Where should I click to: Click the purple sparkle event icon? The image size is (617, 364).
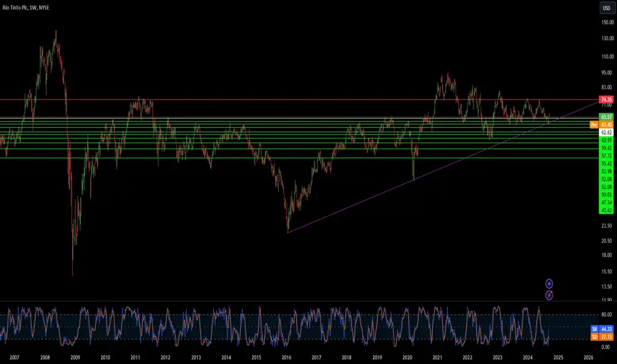(x=549, y=283)
